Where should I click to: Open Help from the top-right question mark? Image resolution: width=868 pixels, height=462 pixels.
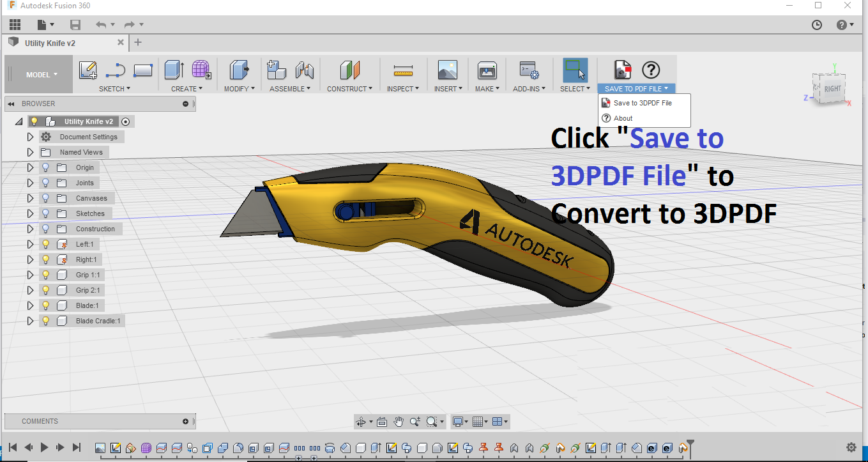click(x=842, y=25)
